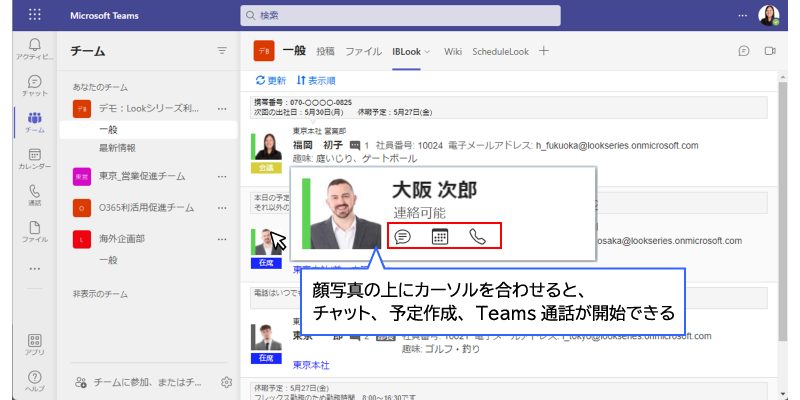The image size is (800, 400).
Task: Start Teams call via phone icon
Action: click(x=478, y=237)
